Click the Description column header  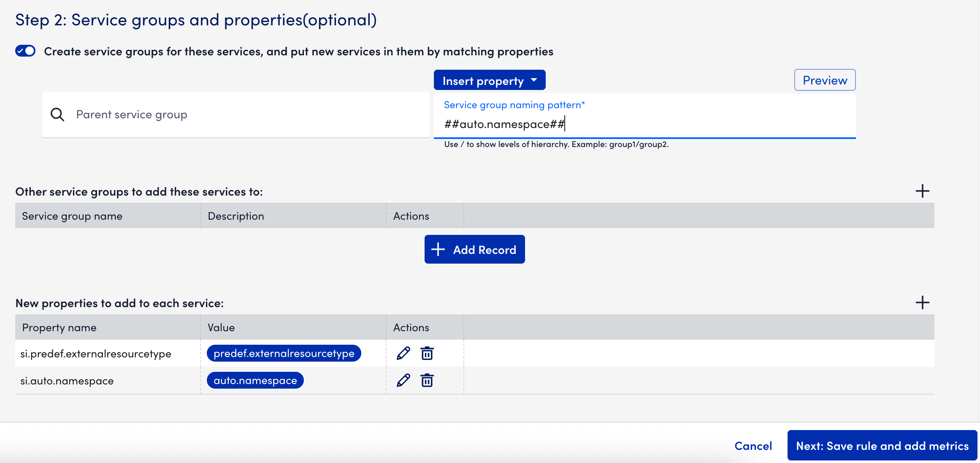pos(293,216)
